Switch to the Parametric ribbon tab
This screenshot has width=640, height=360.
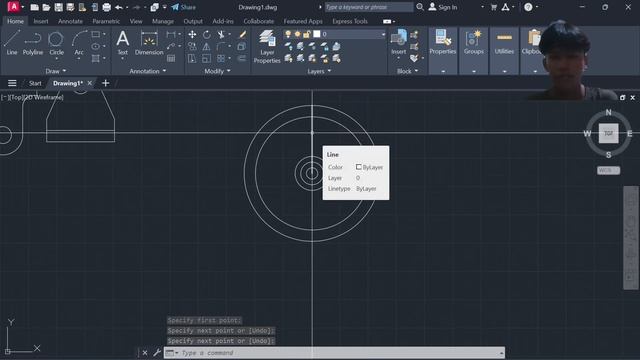tap(106, 21)
